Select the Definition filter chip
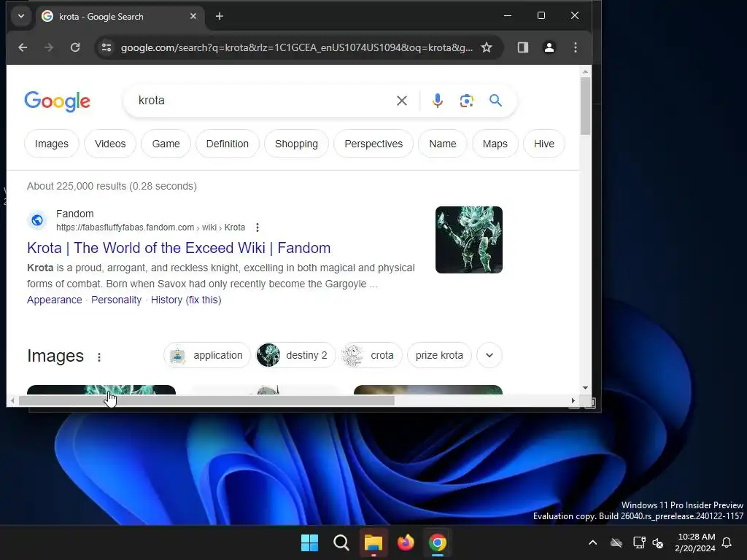Viewport: 747px width, 560px height. (x=228, y=144)
